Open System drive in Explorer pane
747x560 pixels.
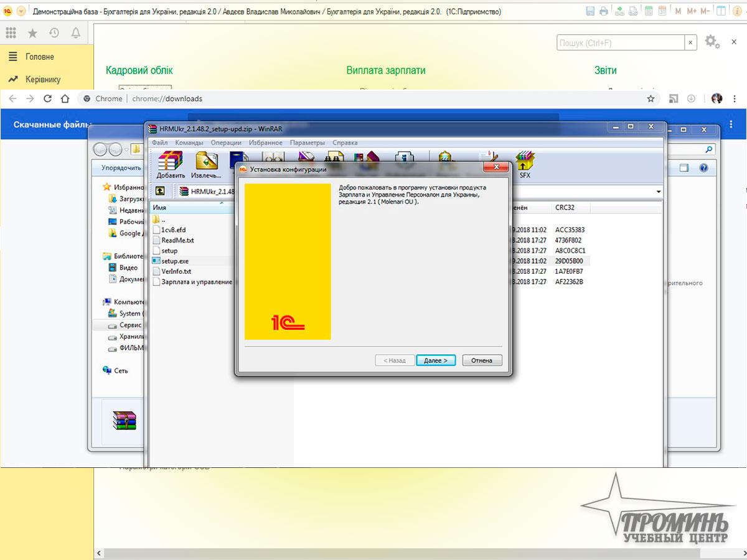tap(125, 314)
